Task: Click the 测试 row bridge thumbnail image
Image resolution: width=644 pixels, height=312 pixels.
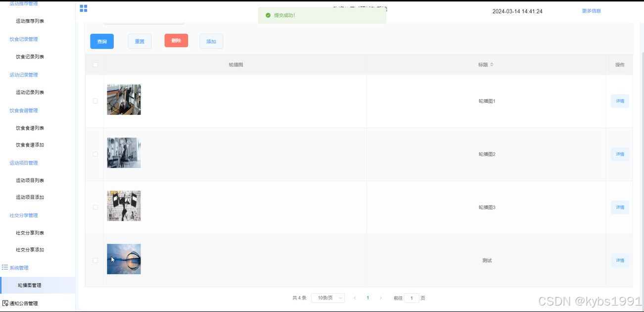Action: coord(124,259)
